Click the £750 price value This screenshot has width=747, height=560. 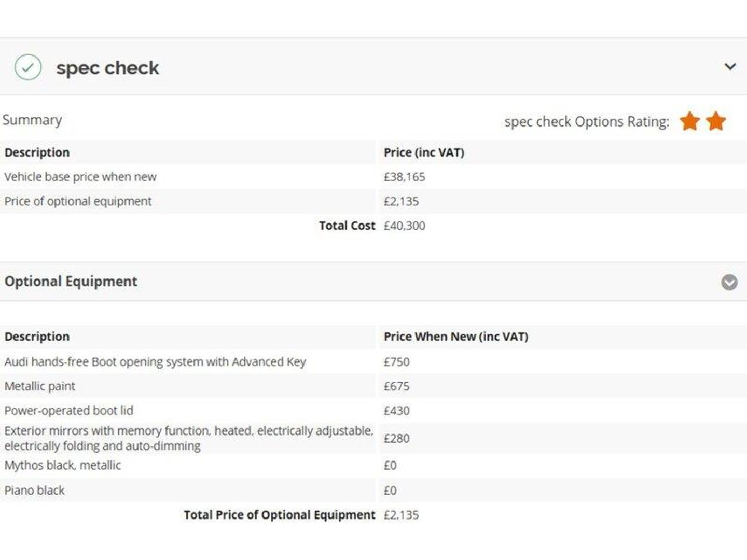tap(396, 362)
